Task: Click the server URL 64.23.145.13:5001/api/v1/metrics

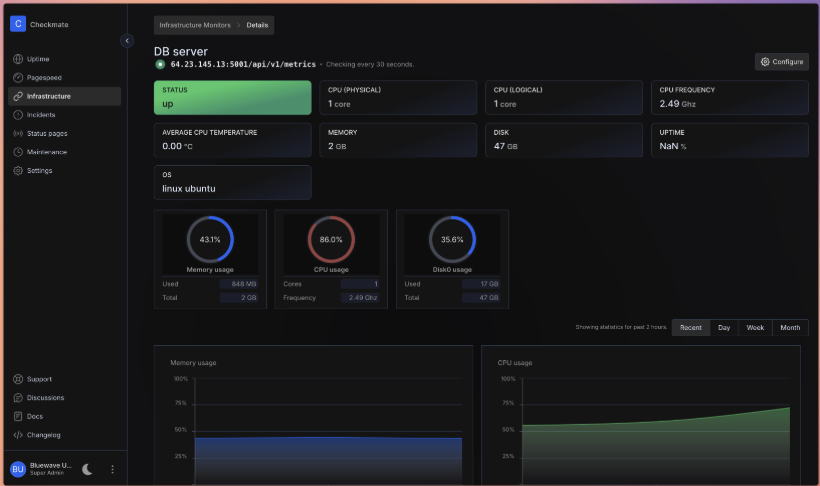Action: point(243,64)
